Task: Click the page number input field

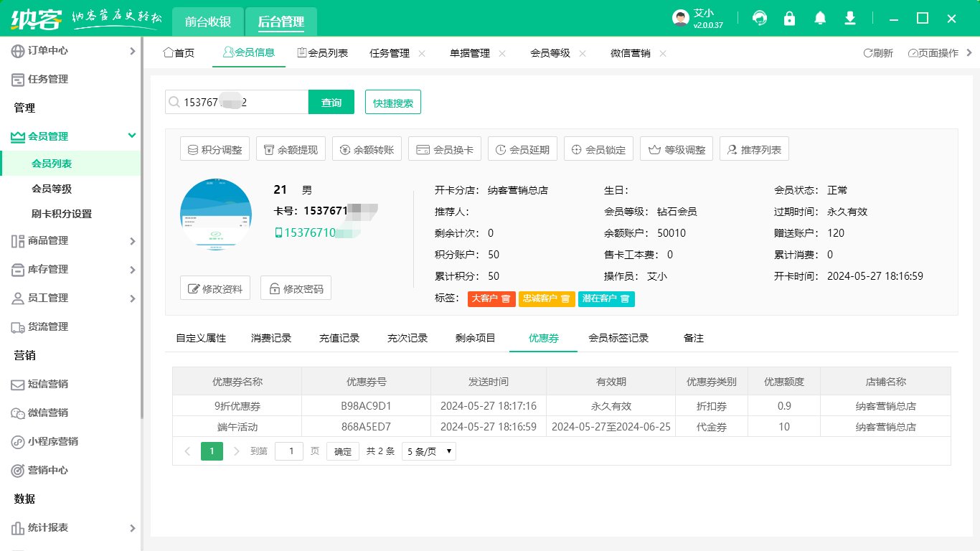Action: pyautogui.click(x=289, y=451)
